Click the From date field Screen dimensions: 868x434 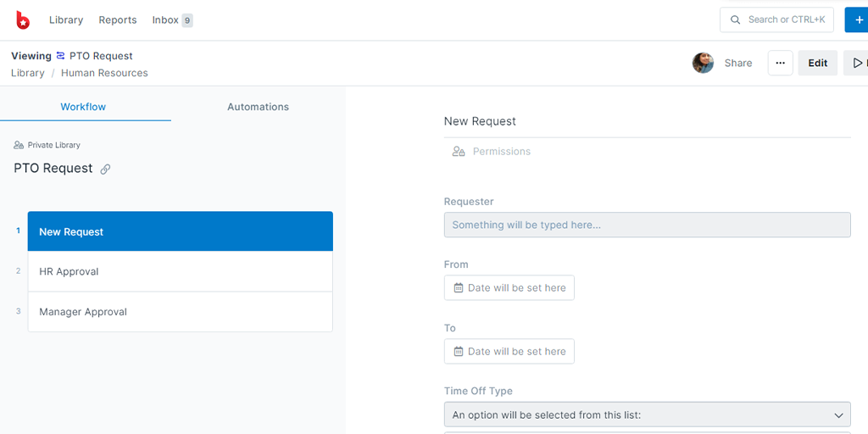coord(509,288)
